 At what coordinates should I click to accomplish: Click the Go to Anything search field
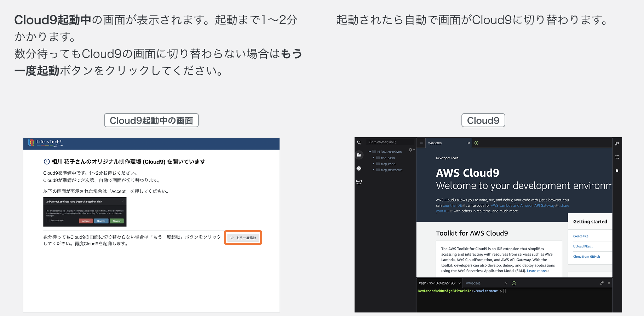click(391, 142)
